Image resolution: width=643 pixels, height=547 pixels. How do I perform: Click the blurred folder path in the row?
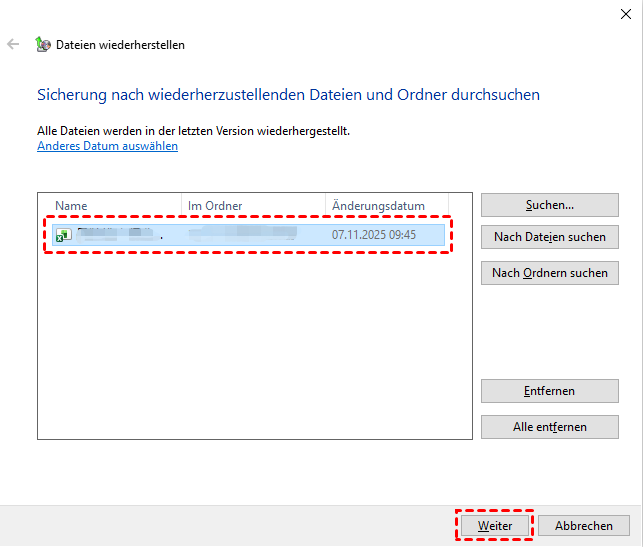[x=245, y=235]
